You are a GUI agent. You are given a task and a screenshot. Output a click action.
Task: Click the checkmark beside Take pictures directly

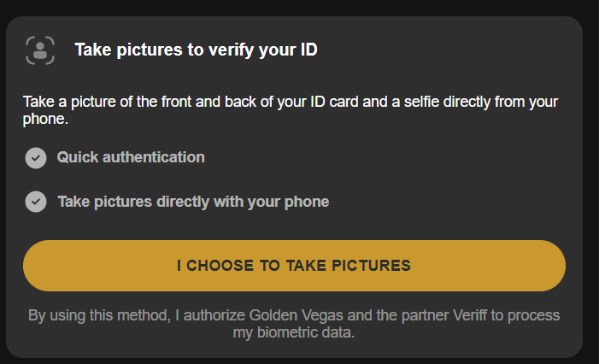[x=36, y=202]
